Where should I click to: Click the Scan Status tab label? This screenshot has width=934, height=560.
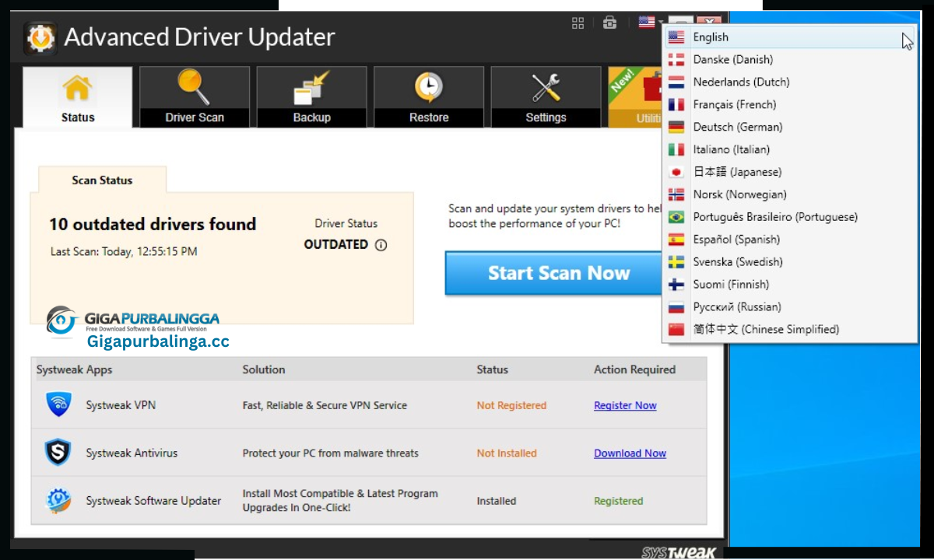102,180
